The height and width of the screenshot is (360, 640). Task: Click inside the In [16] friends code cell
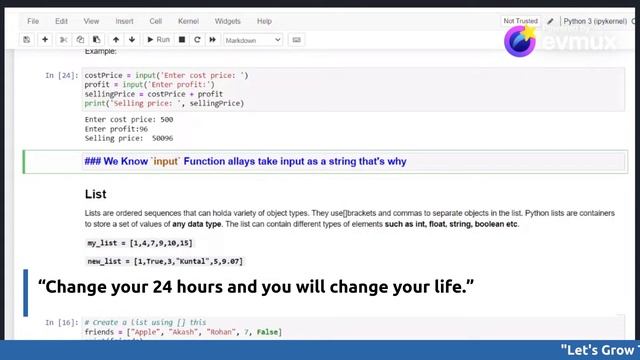[353, 328]
